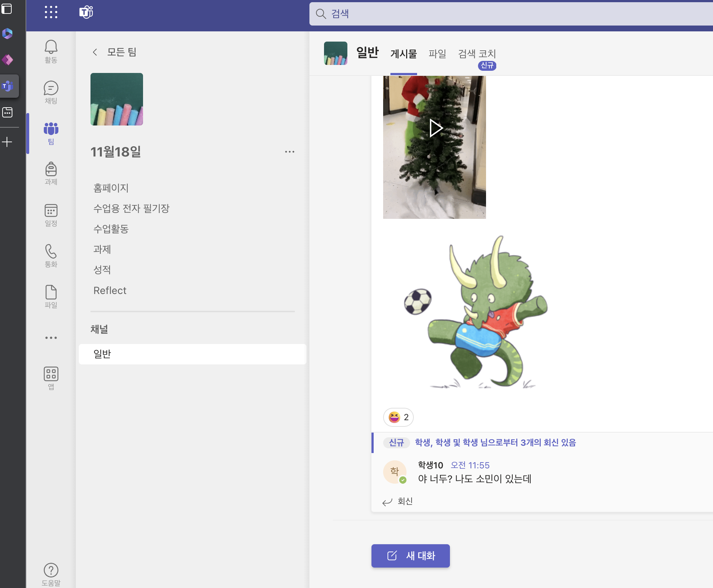Expand the 3개의 회신 replies thread

pos(495,442)
